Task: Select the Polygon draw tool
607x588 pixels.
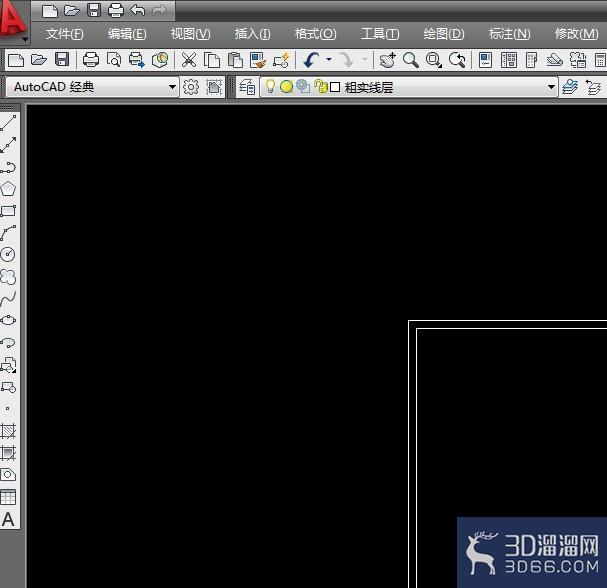Action: (x=8, y=189)
